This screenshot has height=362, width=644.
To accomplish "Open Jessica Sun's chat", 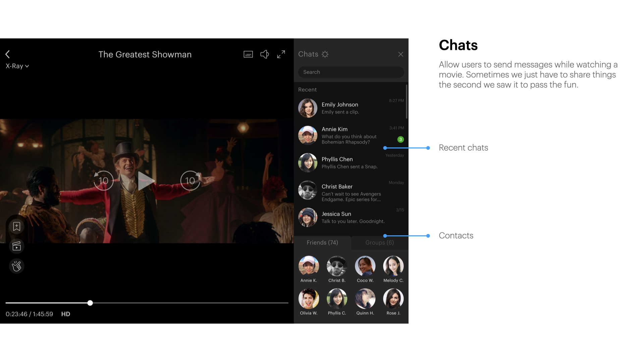I will [x=351, y=217].
